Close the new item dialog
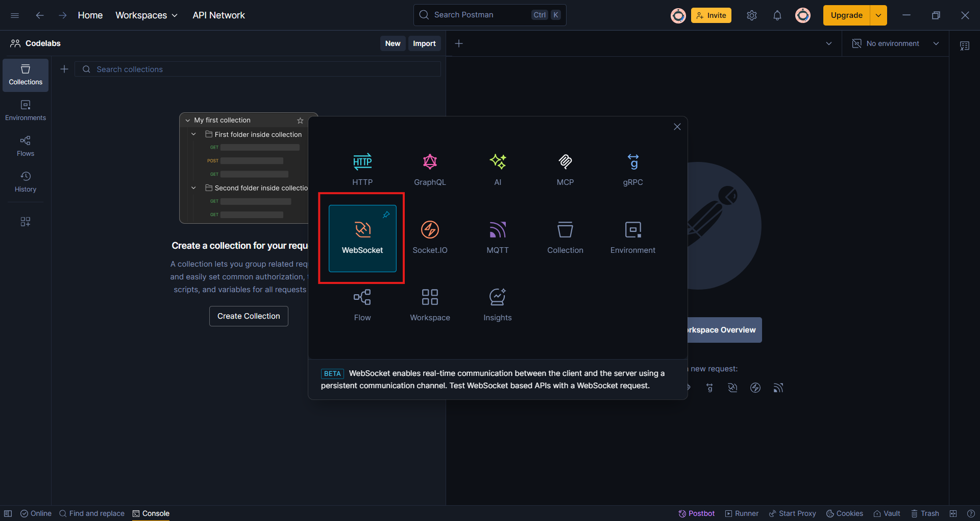This screenshot has height=521, width=980. (x=677, y=127)
